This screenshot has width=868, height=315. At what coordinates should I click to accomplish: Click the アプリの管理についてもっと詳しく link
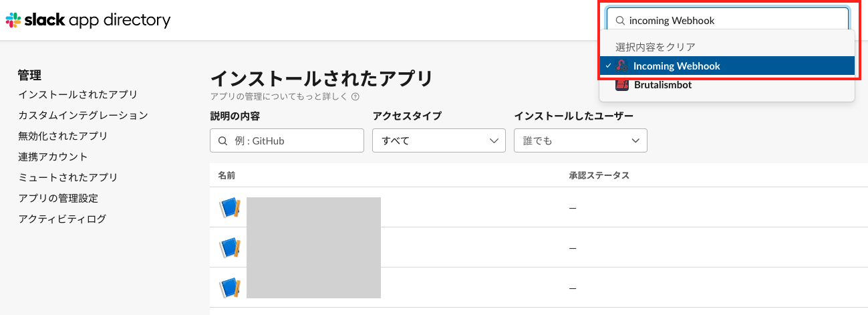click(279, 97)
